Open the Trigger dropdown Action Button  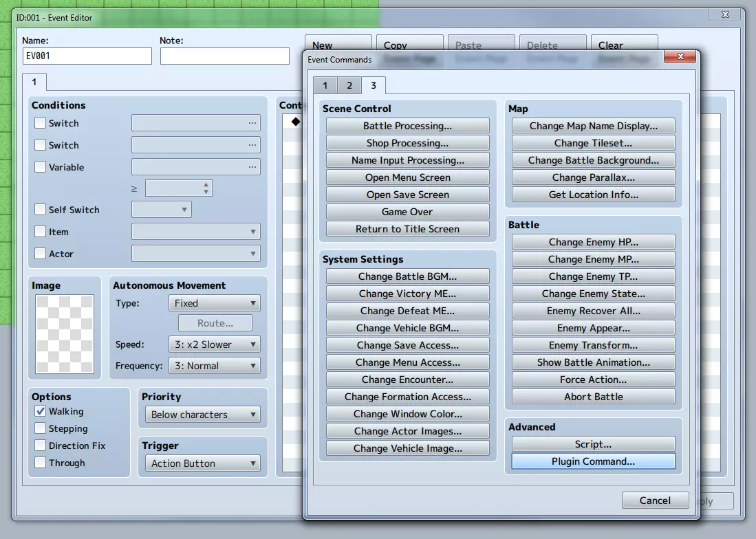202,463
